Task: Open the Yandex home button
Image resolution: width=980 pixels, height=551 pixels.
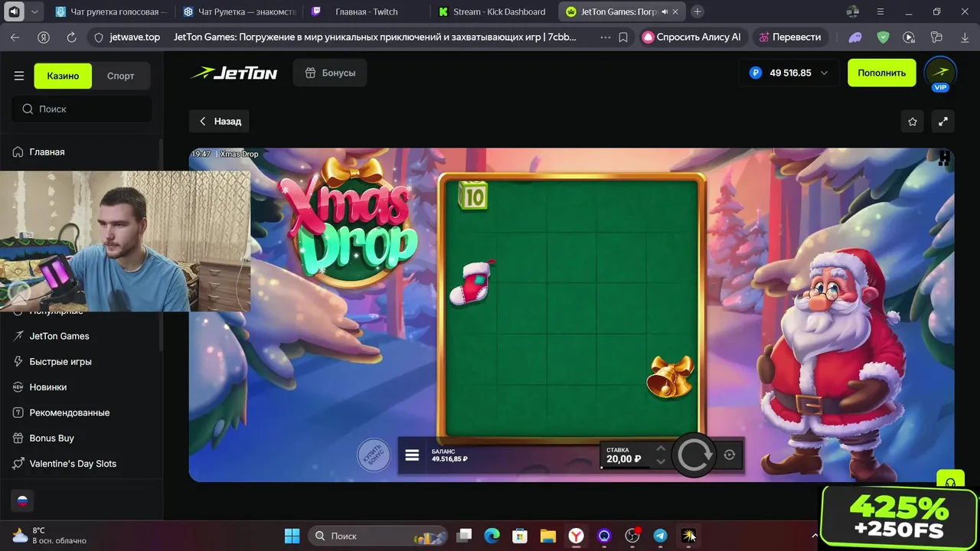Action: point(44,37)
